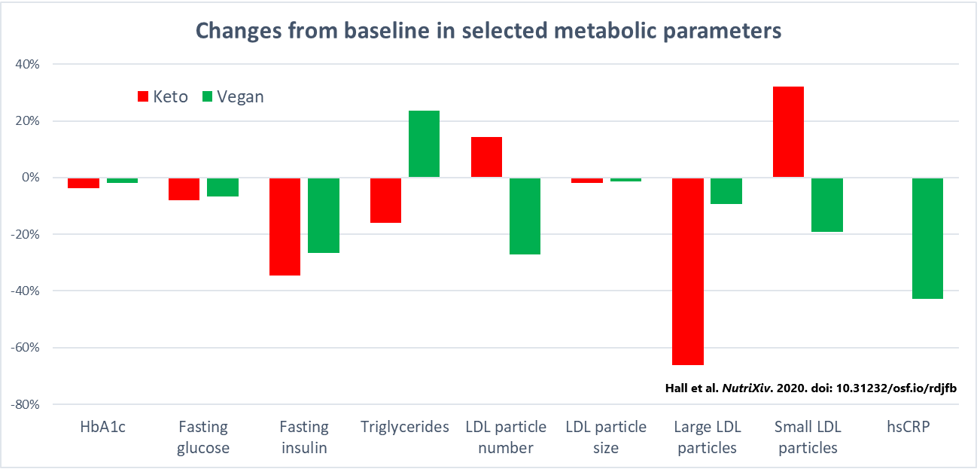This screenshot has width=980, height=472.
Task: Click the red Keto legend swatch
Action: [142, 96]
